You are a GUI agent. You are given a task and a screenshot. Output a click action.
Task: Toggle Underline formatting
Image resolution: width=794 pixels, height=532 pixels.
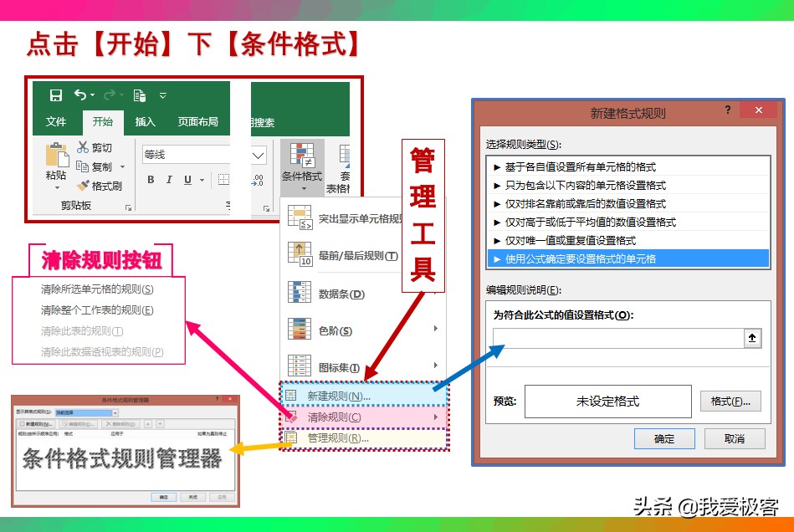pyautogui.click(x=188, y=180)
